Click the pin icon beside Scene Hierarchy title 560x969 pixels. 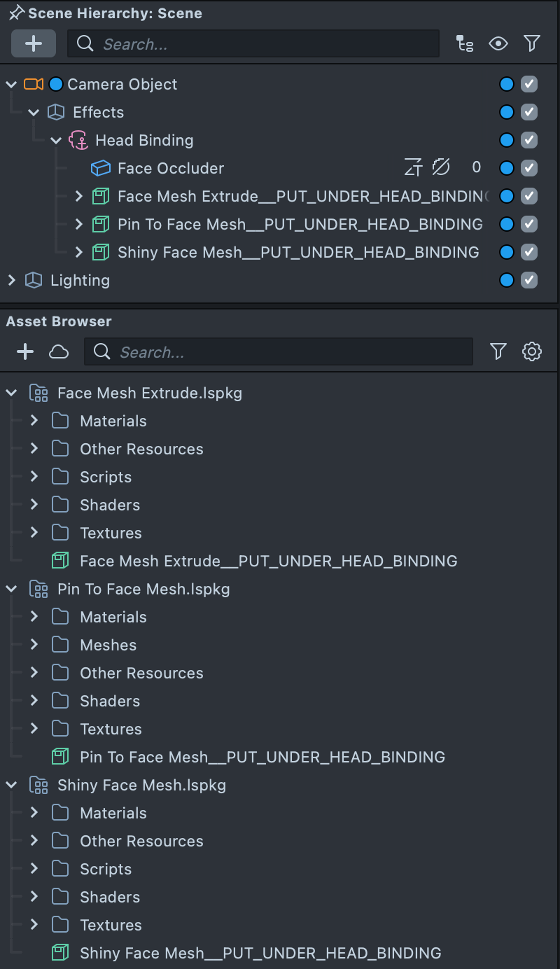(x=16, y=13)
